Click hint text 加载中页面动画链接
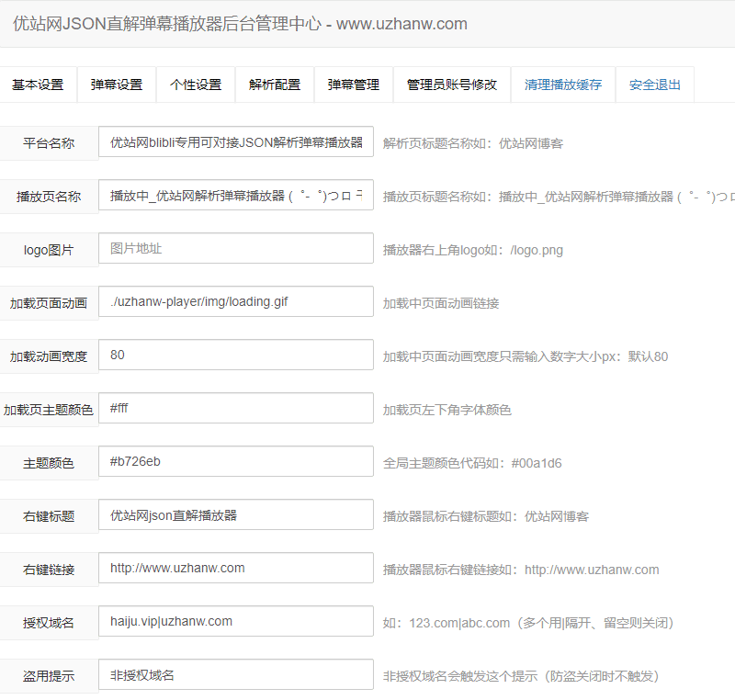This screenshot has width=735, height=700. coord(441,304)
